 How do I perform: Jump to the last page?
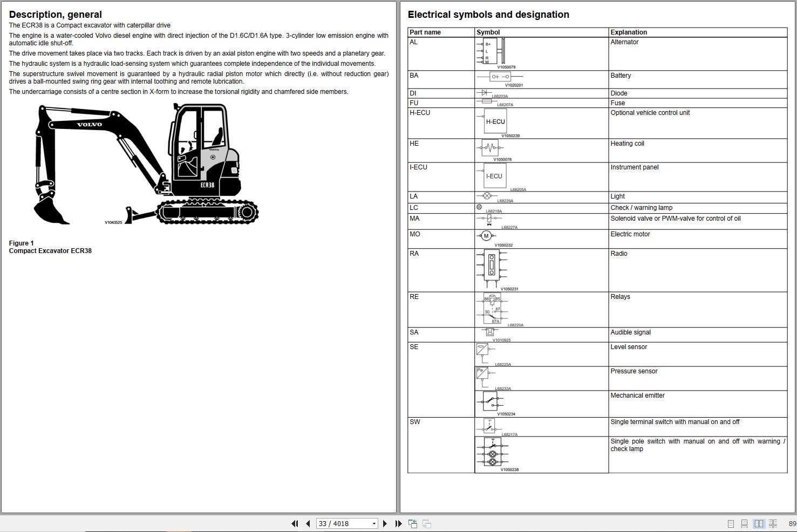(x=398, y=523)
